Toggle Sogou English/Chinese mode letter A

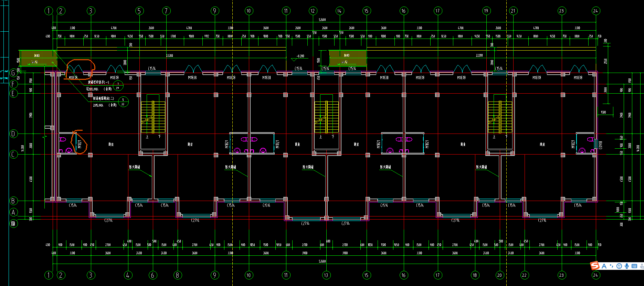point(604,266)
